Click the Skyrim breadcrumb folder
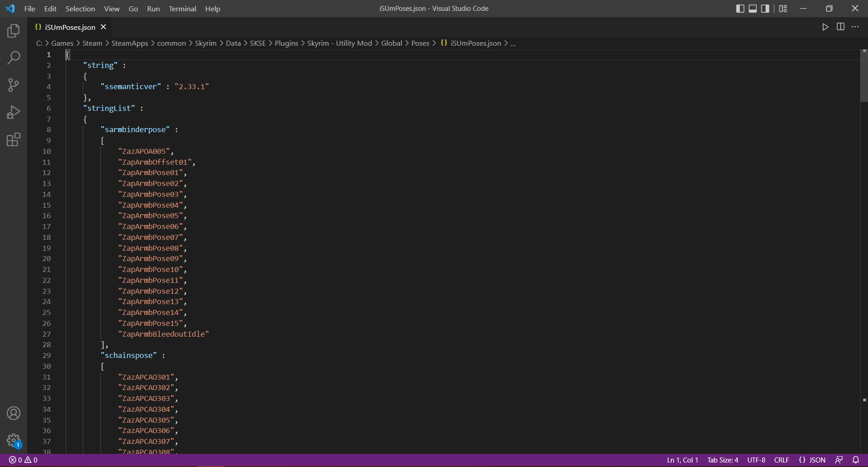 click(206, 43)
